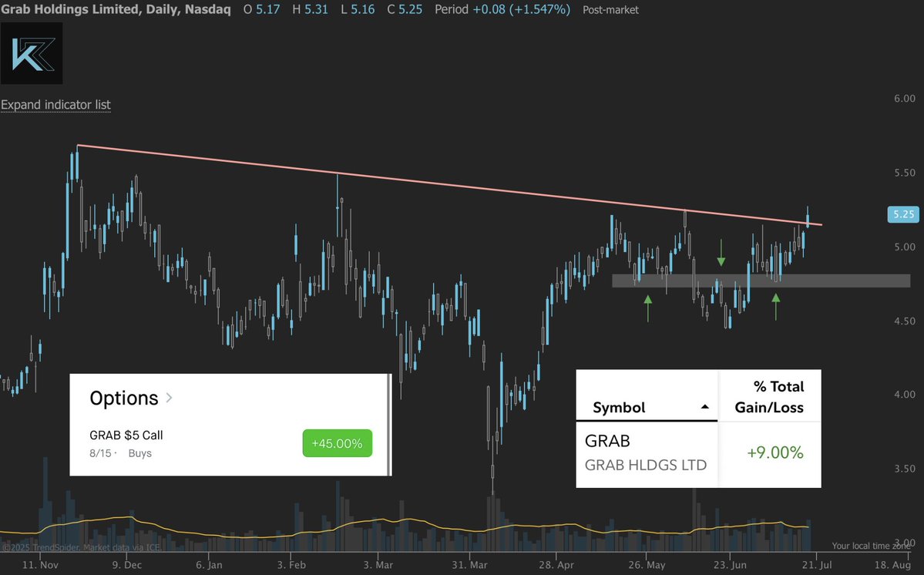The width and height of the screenshot is (924, 575).
Task: Click the GRAB HLDGS LTD company name
Action: (646, 465)
